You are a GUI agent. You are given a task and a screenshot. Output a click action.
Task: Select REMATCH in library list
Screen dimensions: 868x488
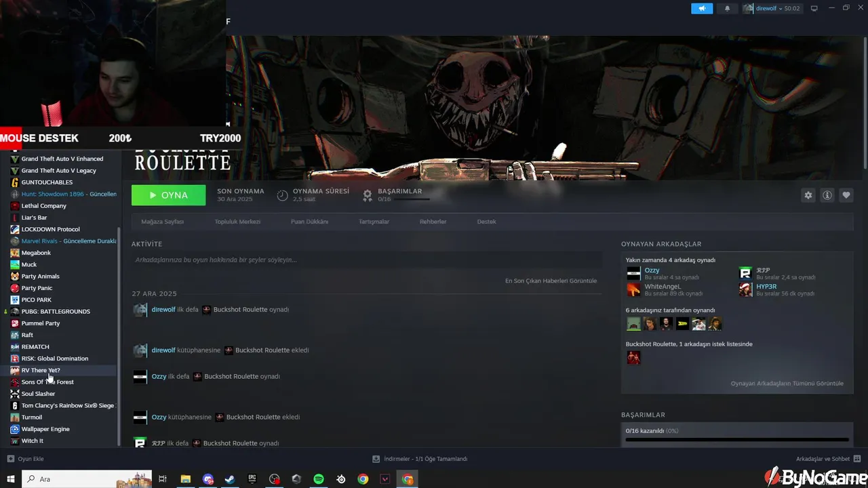tap(35, 347)
